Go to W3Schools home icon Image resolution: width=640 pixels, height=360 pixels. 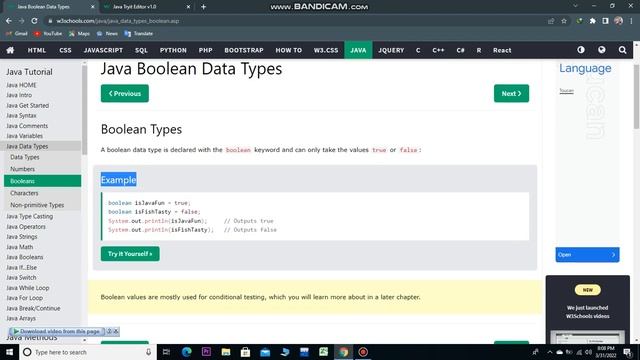coord(10,50)
